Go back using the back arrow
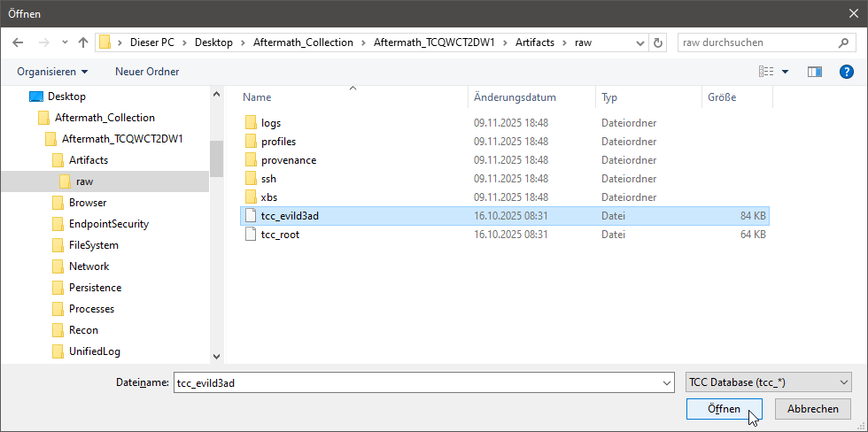Viewport: 868px width, 432px height. pyautogui.click(x=18, y=42)
